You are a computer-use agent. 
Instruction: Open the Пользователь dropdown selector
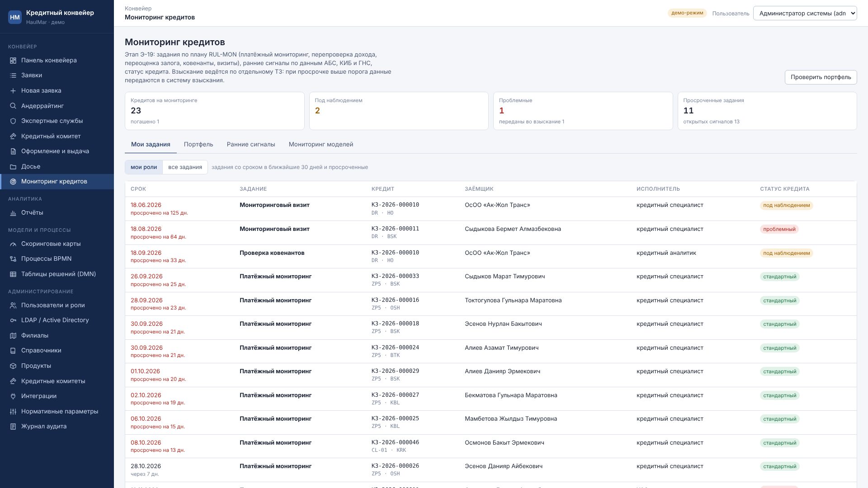click(x=805, y=13)
